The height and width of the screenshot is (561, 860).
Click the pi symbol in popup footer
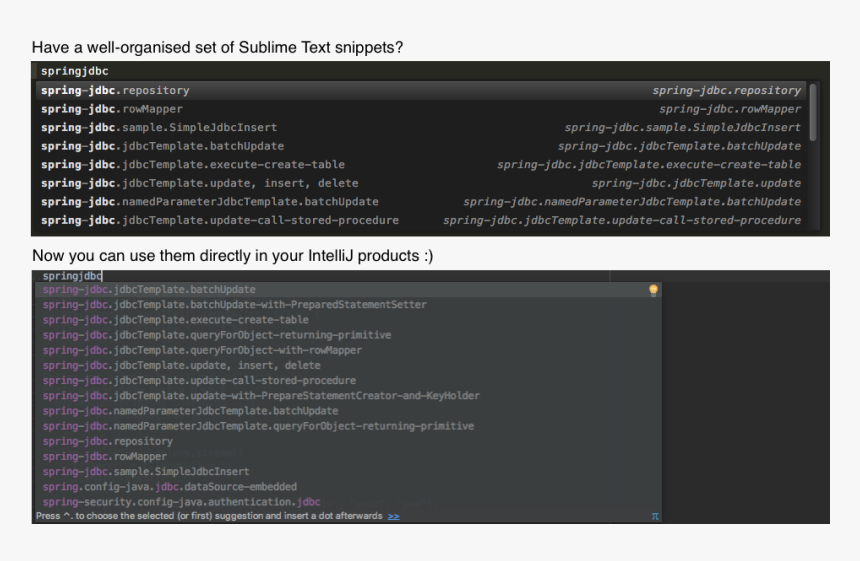click(655, 516)
